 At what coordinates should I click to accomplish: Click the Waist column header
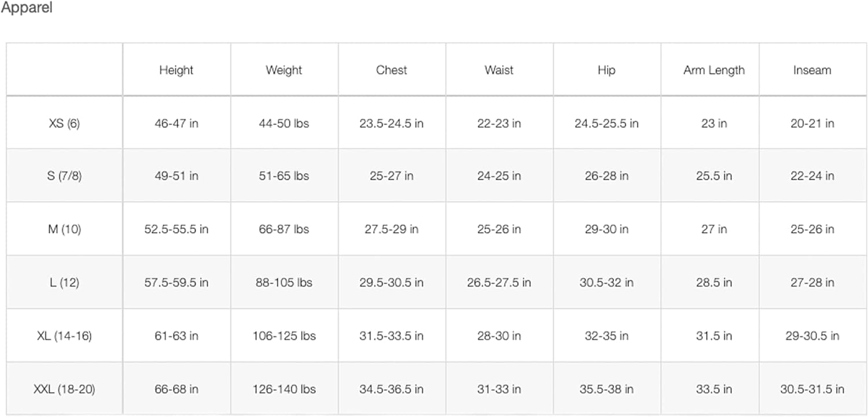499,70
